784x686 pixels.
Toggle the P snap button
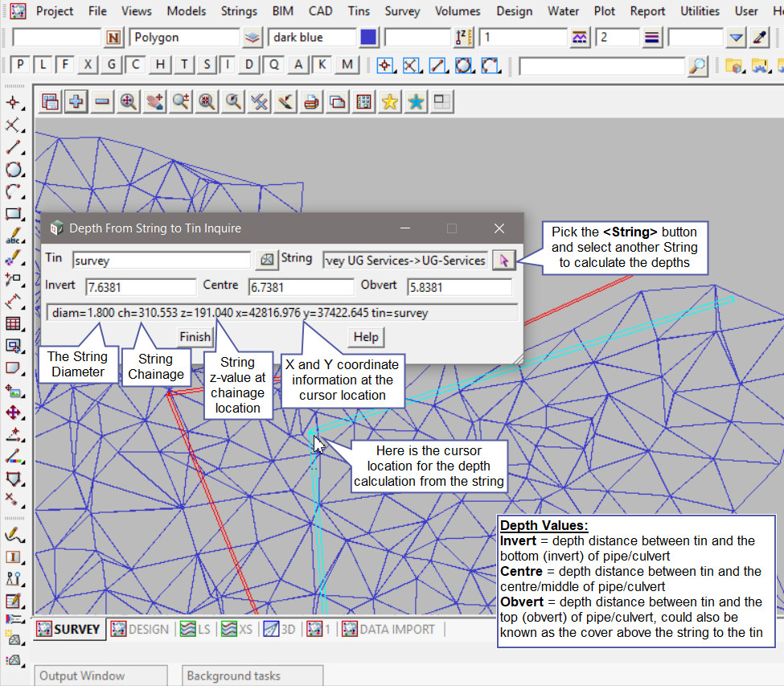[x=20, y=65]
